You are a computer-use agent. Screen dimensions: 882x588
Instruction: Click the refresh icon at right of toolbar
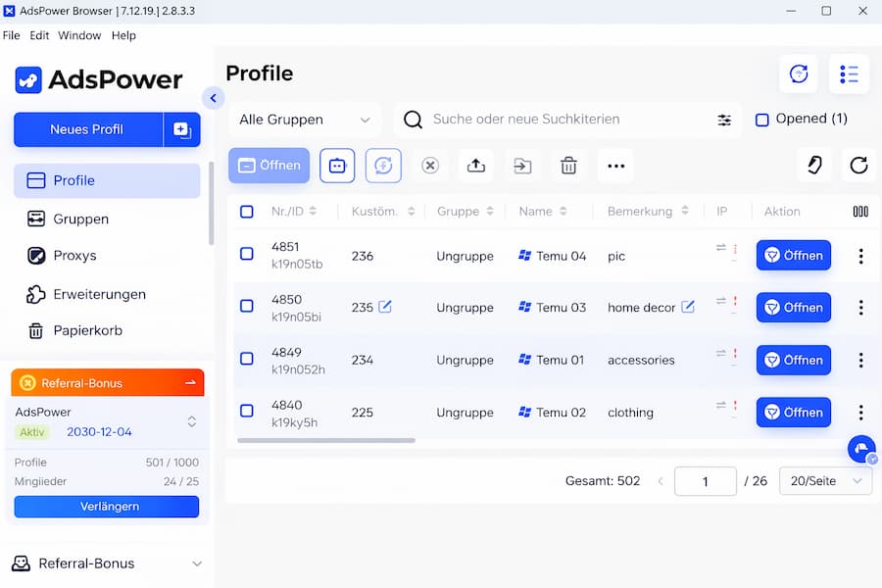pos(858,166)
